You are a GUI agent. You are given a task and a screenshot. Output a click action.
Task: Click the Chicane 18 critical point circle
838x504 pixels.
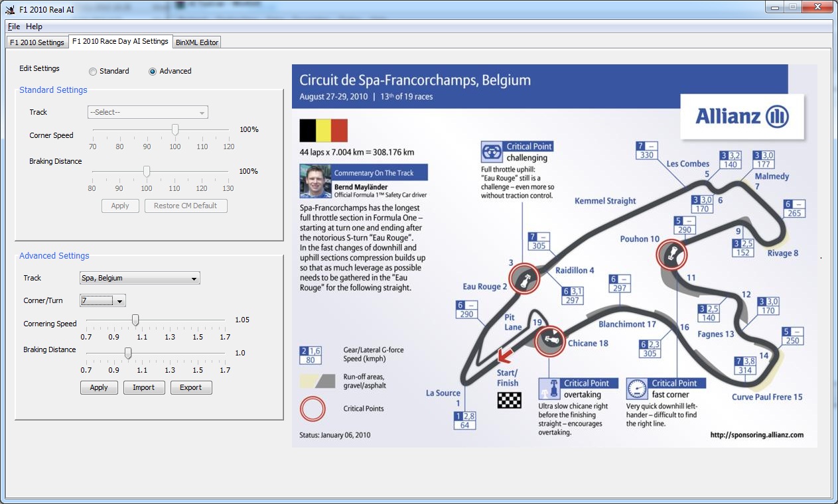550,342
